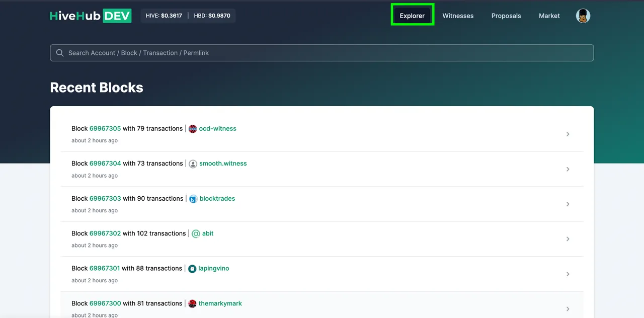Image resolution: width=644 pixels, height=318 pixels.
Task: Visit the themarkymark account link
Action: (220, 303)
